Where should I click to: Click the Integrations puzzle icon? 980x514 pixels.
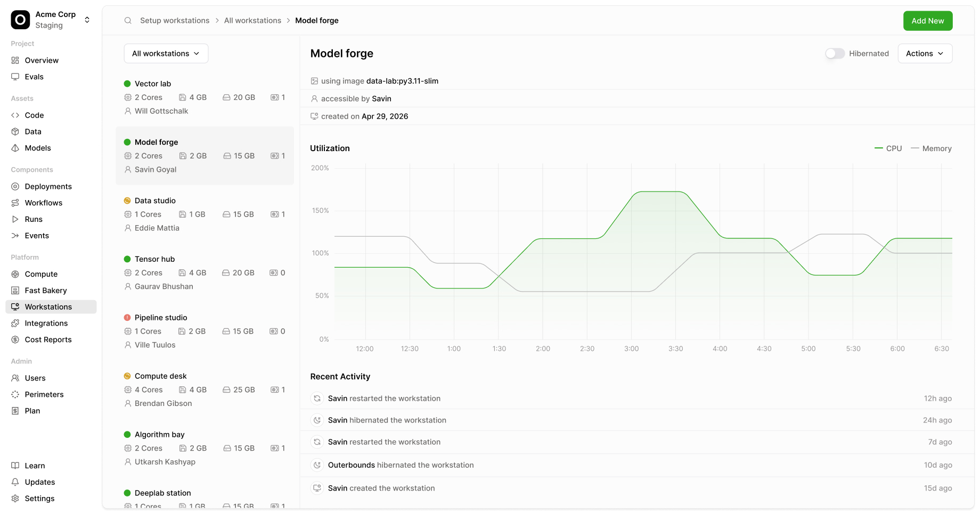pyautogui.click(x=15, y=323)
